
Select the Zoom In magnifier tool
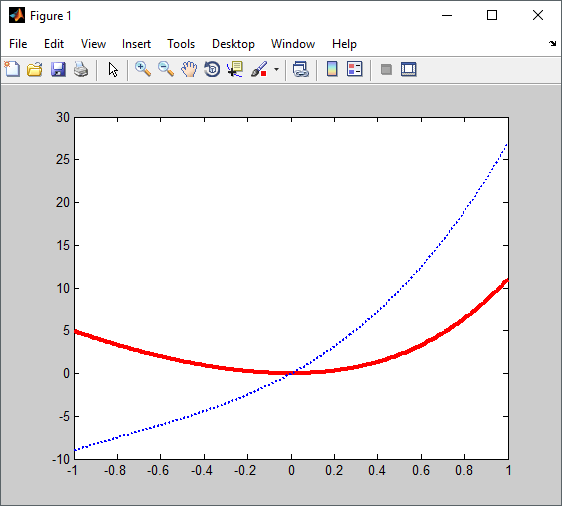143,69
